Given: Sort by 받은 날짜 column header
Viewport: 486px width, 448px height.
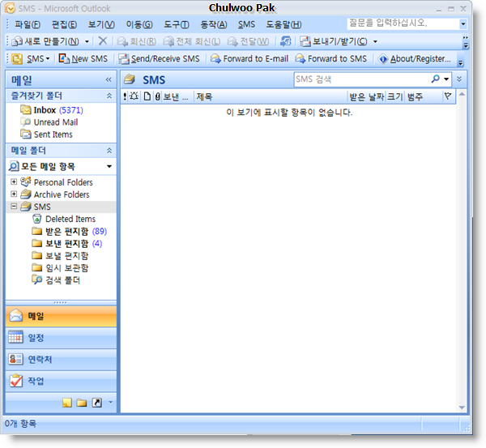Looking at the screenshot, I should 366,96.
